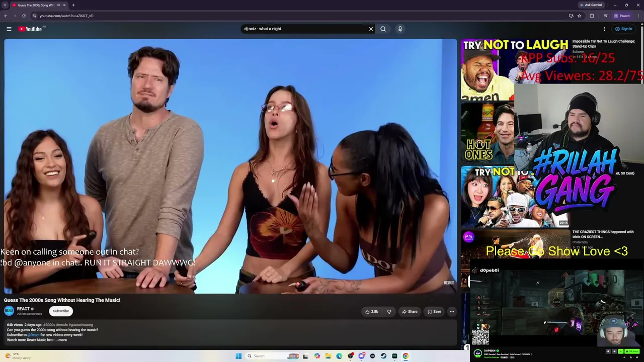Subscribe to the REACT channel
This screenshot has width=644, height=362.
pos(61,311)
